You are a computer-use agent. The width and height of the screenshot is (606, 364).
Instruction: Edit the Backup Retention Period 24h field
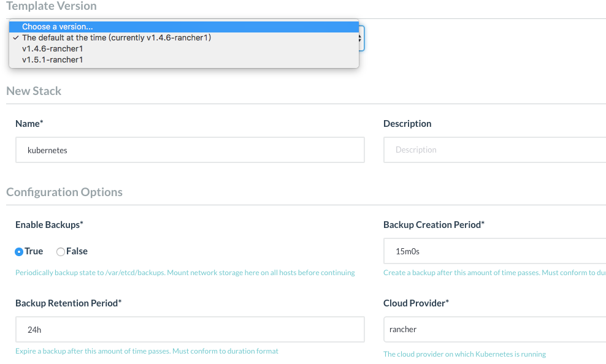(x=190, y=330)
